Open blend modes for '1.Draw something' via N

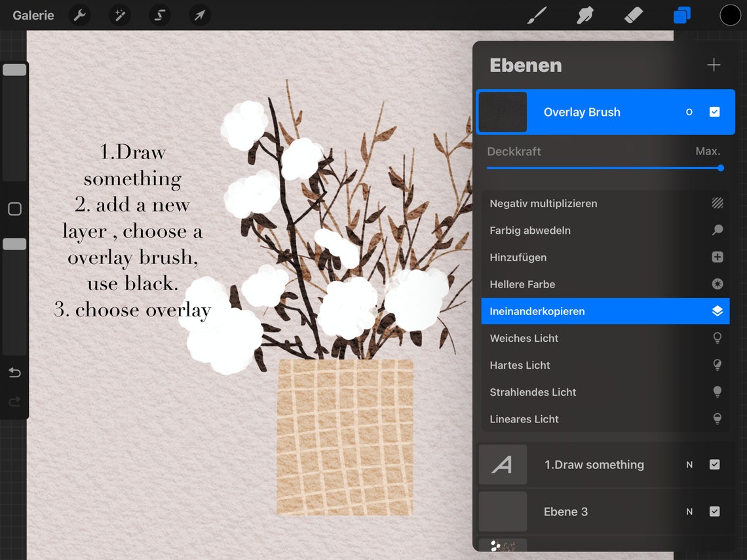(x=689, y=464)
